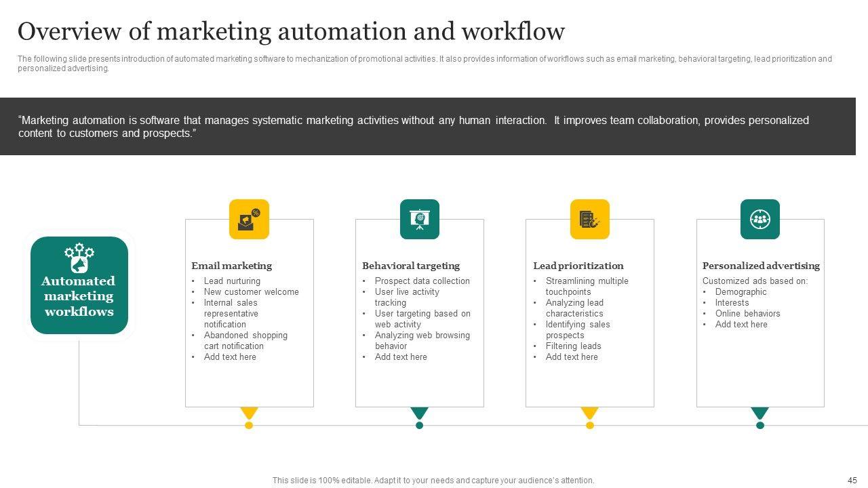
Task: Select the 'Lead prioritization' heading
Action: [x=578, y=266]
